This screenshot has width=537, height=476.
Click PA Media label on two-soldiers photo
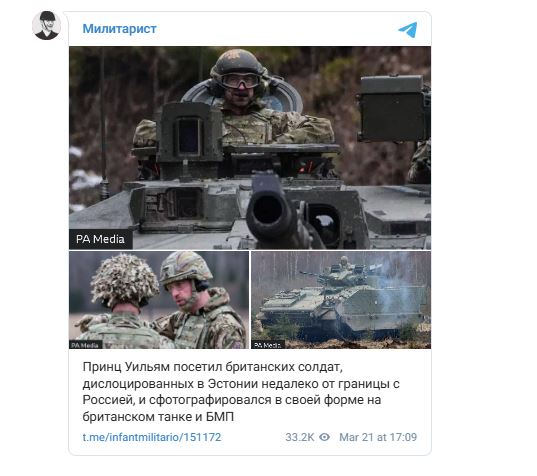[86, 345]
